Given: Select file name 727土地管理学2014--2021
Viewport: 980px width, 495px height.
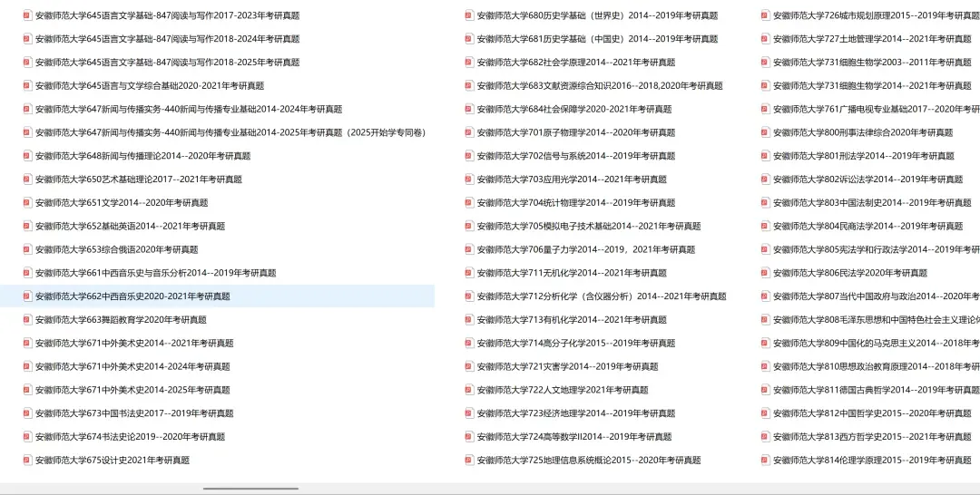Looking at the screenshot, I should (x=872, y=39).
